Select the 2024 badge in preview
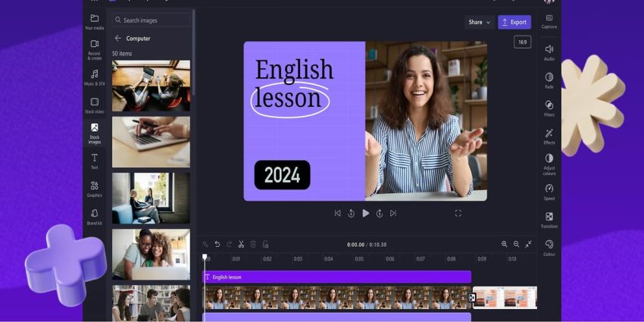The image size is (644, 322). (282, 175)
